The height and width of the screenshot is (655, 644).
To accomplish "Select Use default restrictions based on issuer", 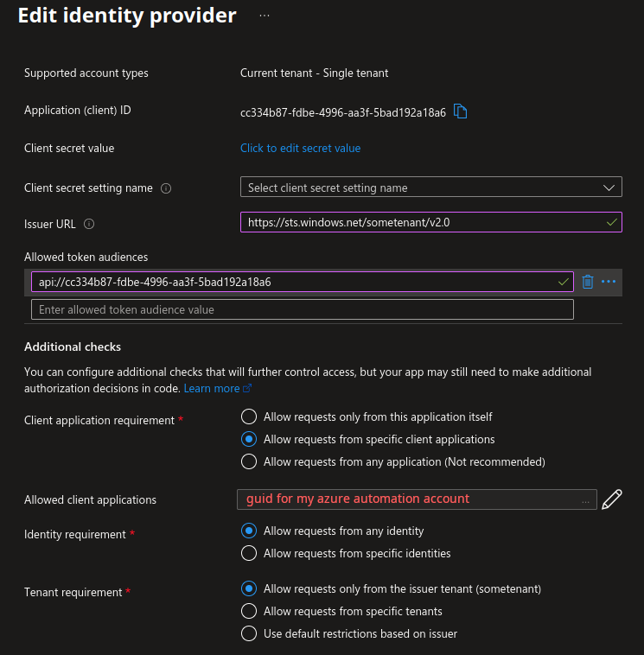I will point(249,633).
